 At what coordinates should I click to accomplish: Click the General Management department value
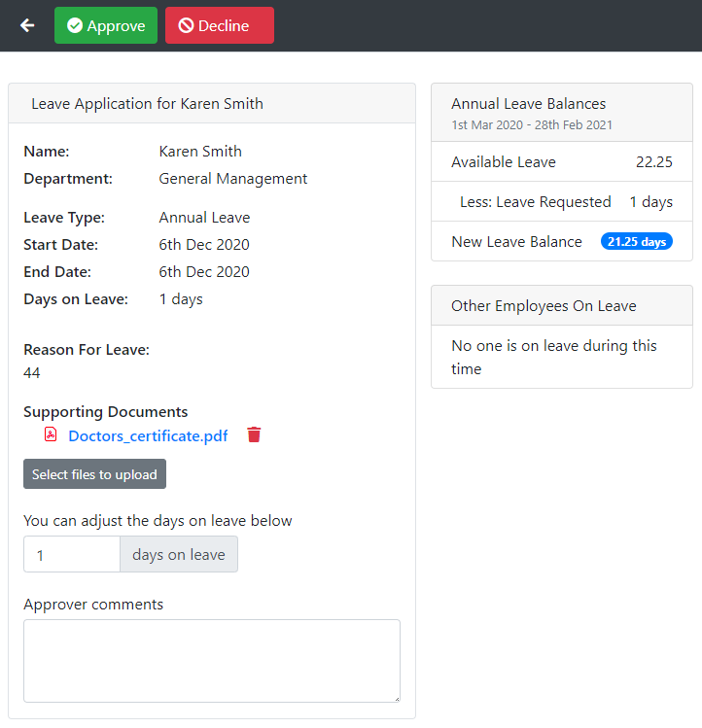232,179
